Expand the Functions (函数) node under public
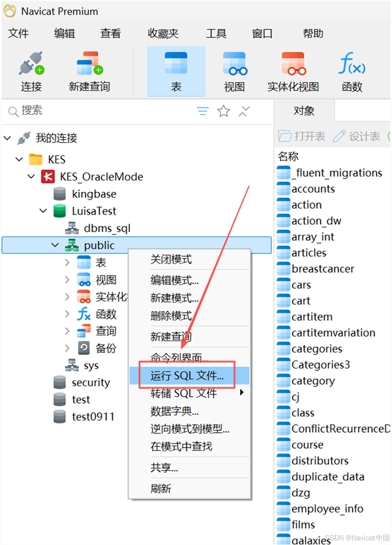392x545 pixels. [68, 314]
